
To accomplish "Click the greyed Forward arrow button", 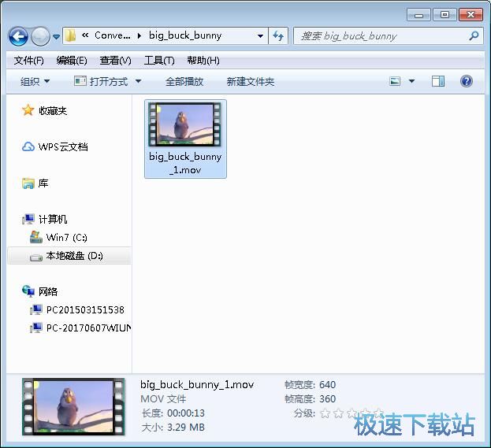I will [41, 36].
